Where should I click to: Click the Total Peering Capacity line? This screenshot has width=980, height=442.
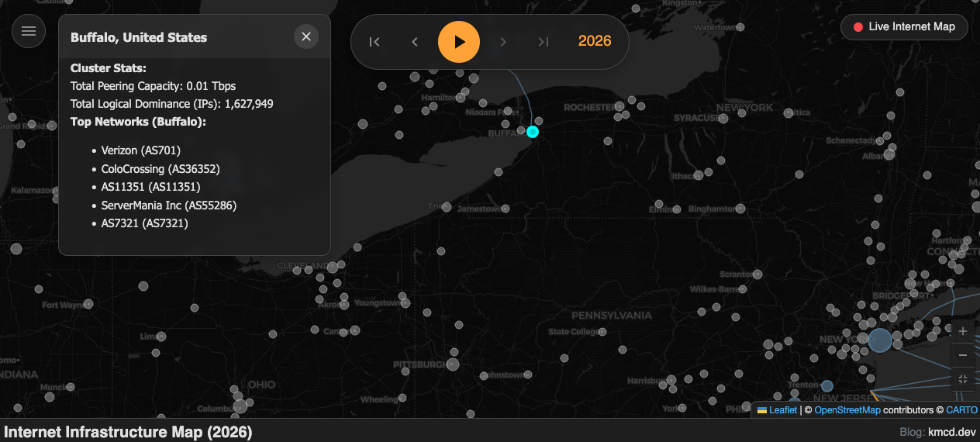pyautogui.click(x=153, y=86)
